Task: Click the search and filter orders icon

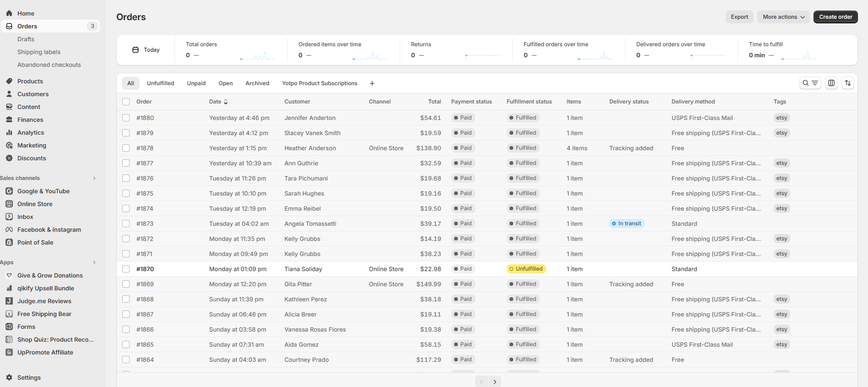Action: (810, 83)
